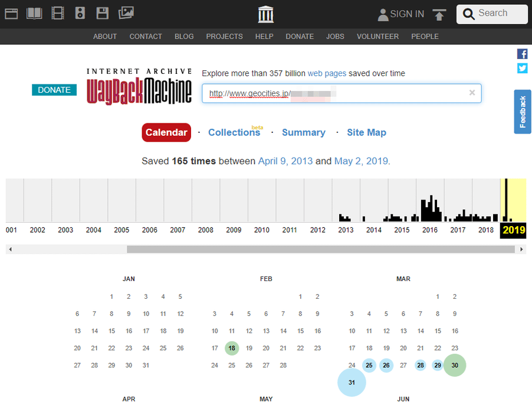This screenshot has height=411, width=532.
Task: Open the March 29 snapshot
Action: [x=438, y=366]
